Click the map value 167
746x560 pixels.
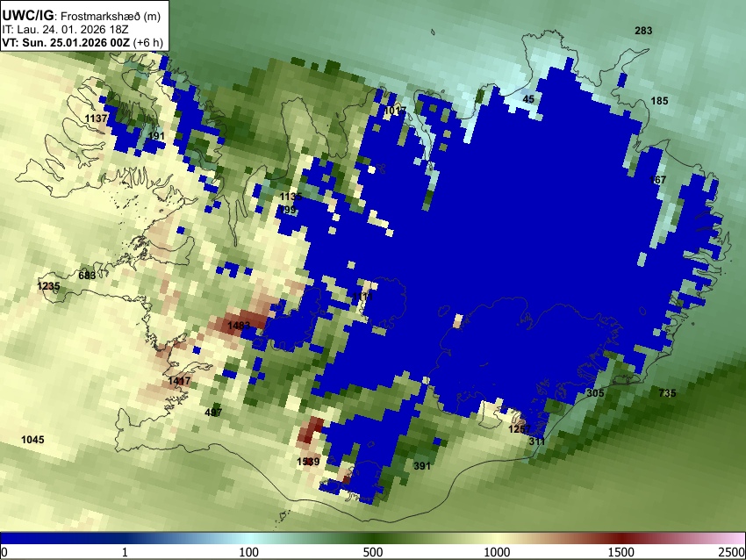click(x=657, y=180)
